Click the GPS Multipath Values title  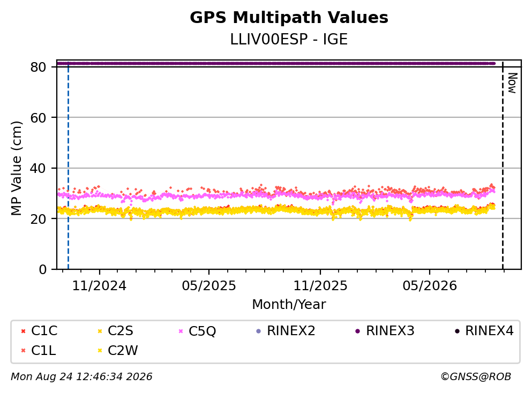(x=289, y=18)
